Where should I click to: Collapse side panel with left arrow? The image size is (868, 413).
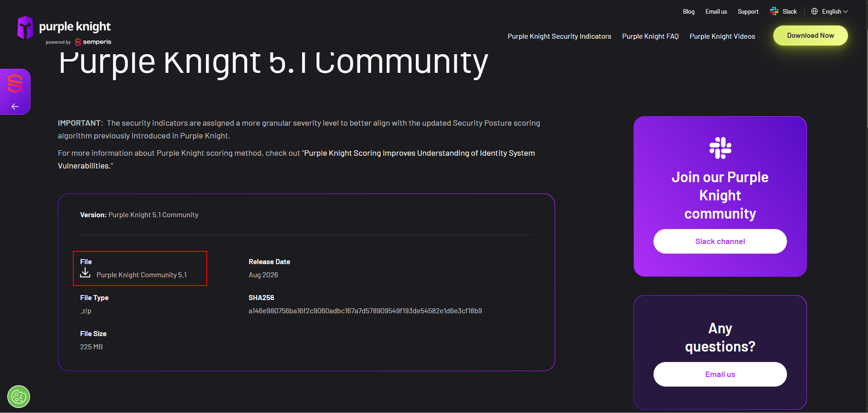[15, 107]
